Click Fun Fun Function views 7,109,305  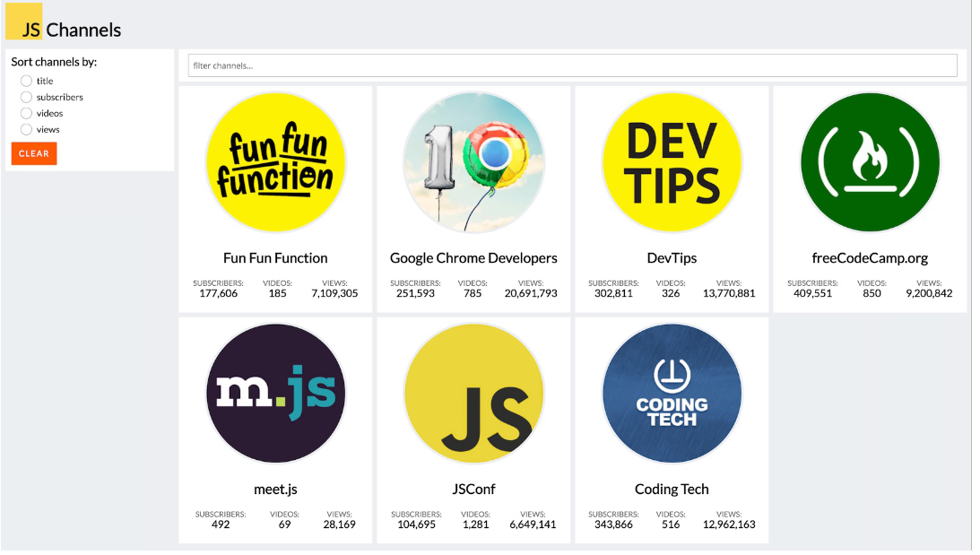point(335,293)
